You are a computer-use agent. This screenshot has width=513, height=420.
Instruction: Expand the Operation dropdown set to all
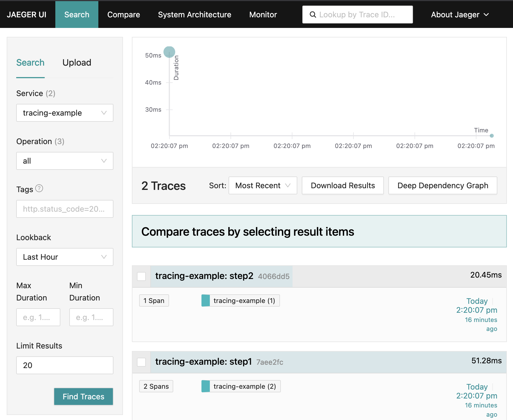(65, 161)
